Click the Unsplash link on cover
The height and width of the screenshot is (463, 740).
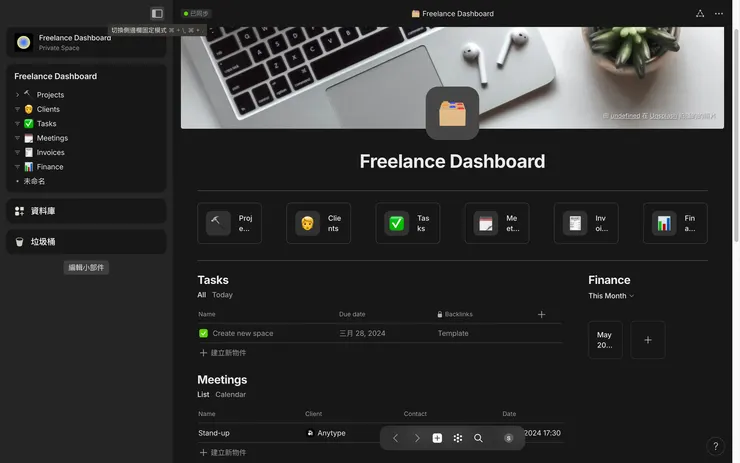tap(664, 116)
